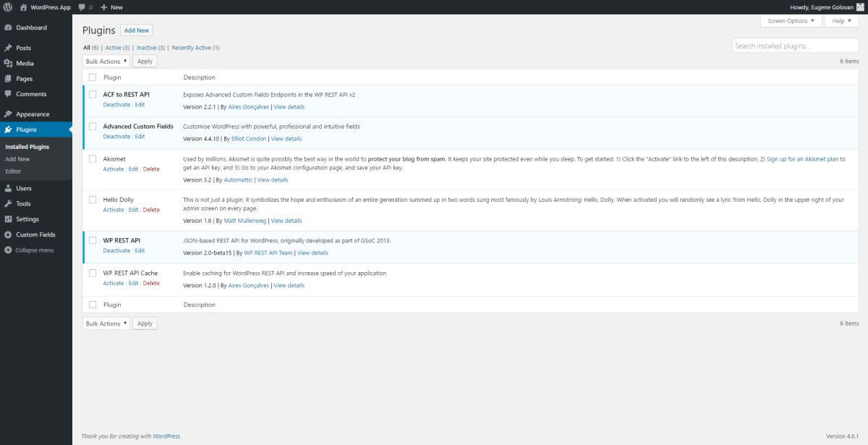Screen dimensions: 868x445
Task: Click the Collapse menu arrow icon
Action: [8, 250]
